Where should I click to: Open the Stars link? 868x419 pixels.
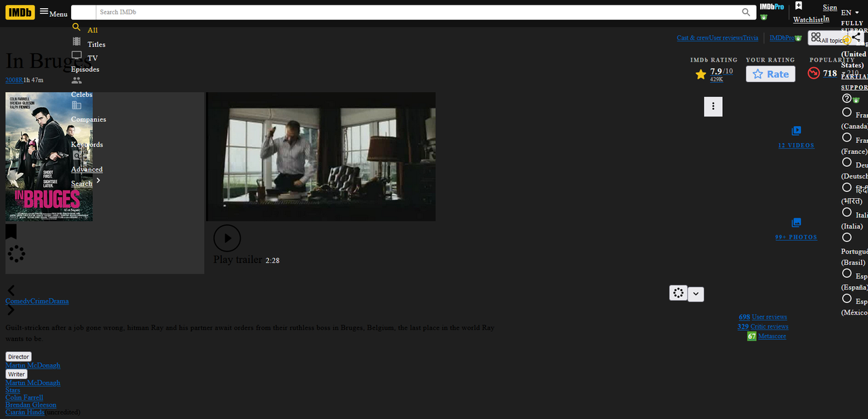click(13, 390)
